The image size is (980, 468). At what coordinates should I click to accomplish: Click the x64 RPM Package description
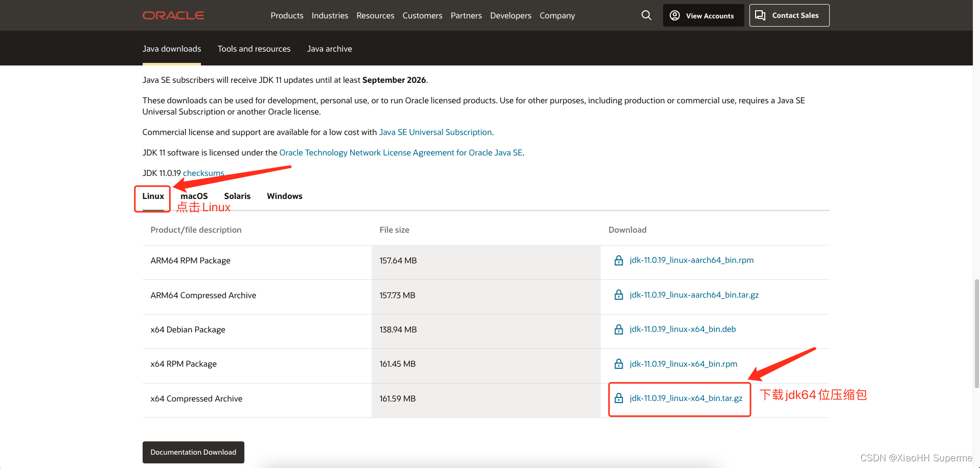[x=184, y=364]
